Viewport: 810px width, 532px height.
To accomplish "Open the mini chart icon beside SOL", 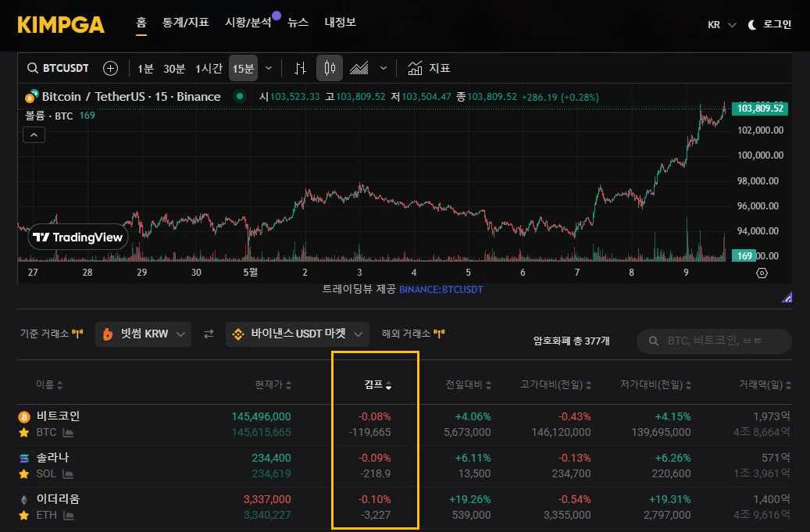I will pos(67,473).
